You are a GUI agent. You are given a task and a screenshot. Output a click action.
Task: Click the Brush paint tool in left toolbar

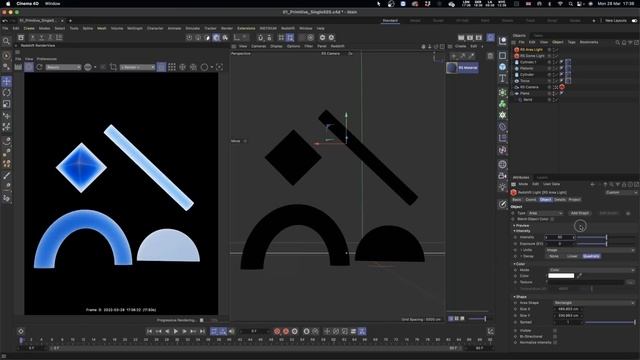pyautogui.click(x=7, y=176)
